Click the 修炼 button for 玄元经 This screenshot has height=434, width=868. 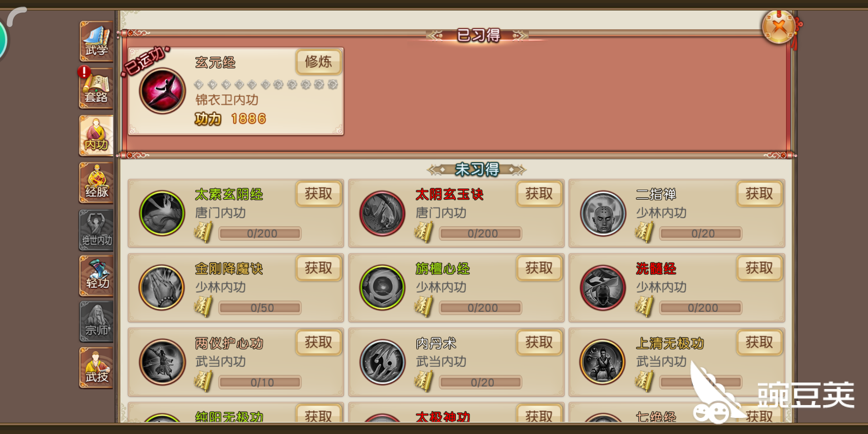[x=319, y=62]
